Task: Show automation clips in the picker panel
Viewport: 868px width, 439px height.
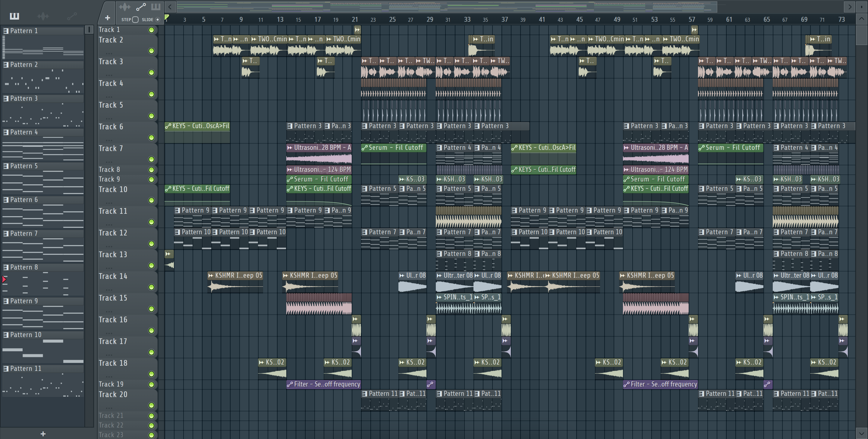Action: 72,16
